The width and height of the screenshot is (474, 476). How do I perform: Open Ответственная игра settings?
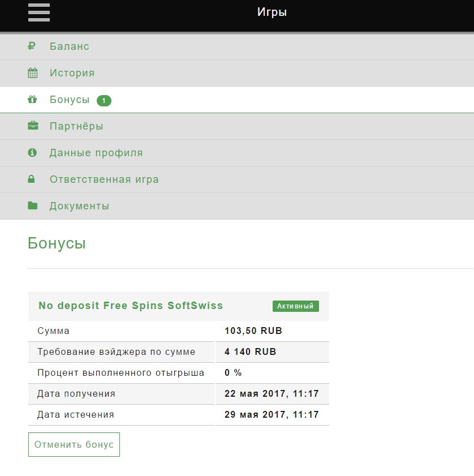click(x=104, y=179)
